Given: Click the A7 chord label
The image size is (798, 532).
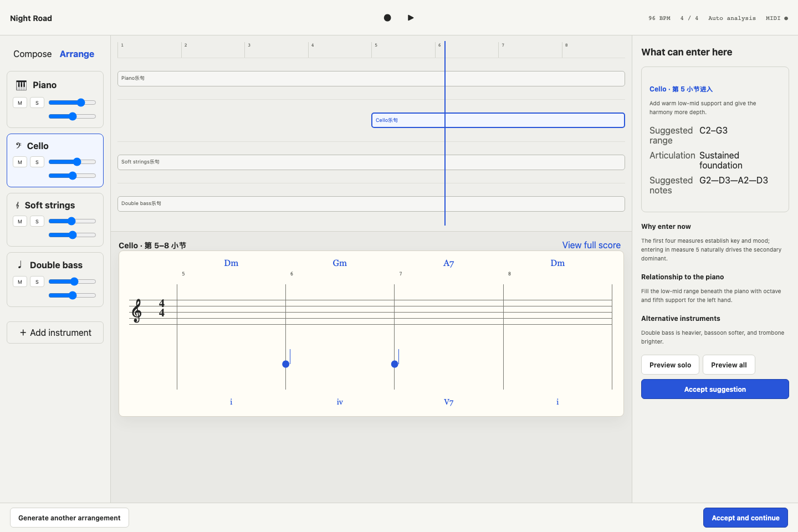Looking at the screenshot, I should 449,263.
